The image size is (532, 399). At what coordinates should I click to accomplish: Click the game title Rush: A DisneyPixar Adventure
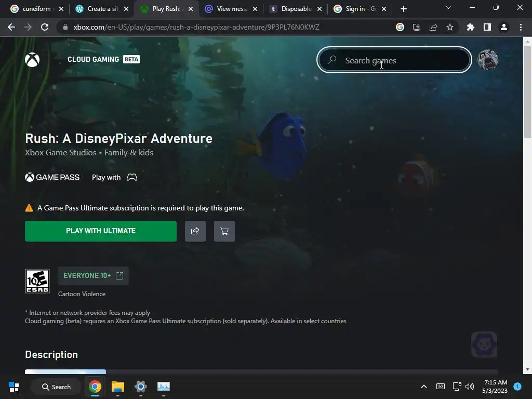[119, 138]
